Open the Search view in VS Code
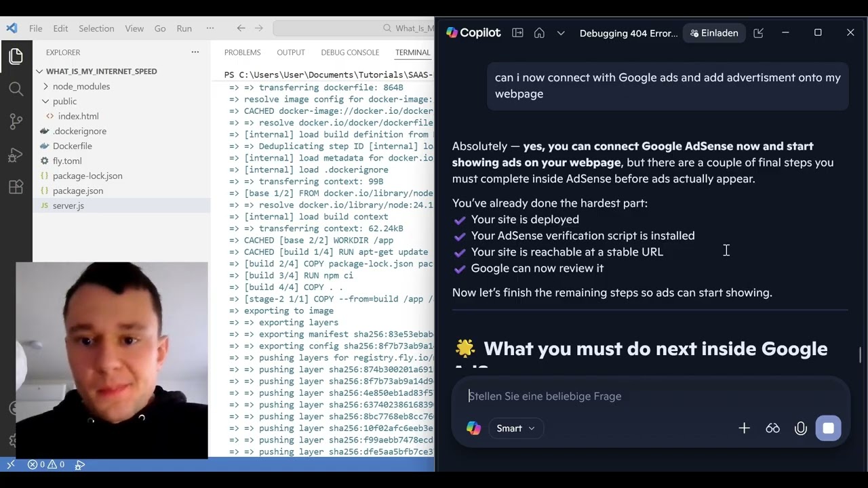Viewport: 868px width, 488px height. 16,89
